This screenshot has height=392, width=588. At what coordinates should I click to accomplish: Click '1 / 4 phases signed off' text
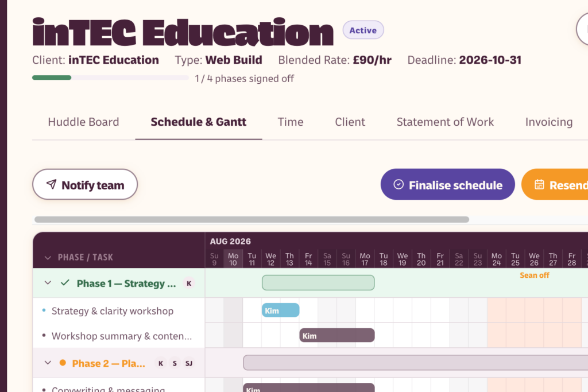click(244, 79)
